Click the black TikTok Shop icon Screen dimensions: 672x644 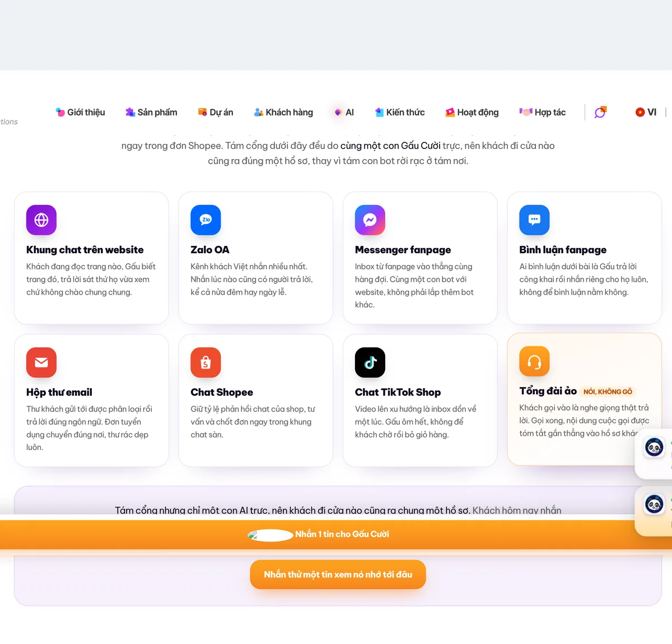(370, 362)
